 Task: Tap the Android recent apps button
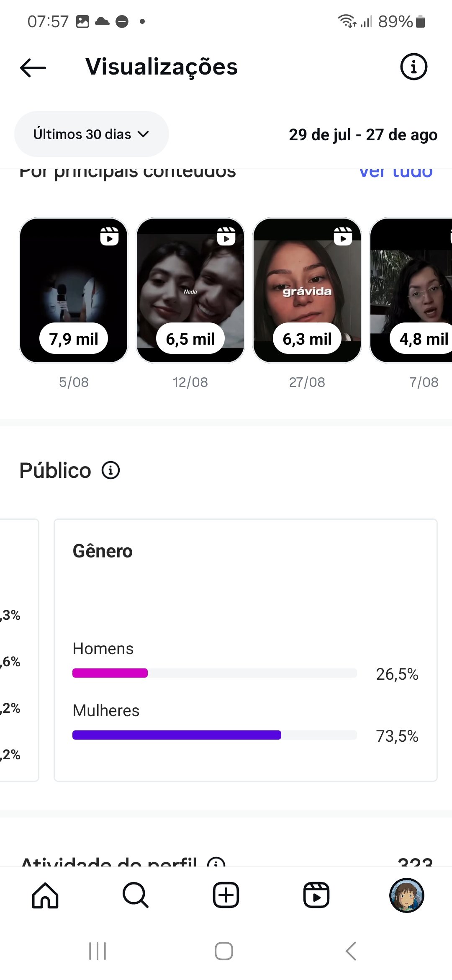(98, 951)
